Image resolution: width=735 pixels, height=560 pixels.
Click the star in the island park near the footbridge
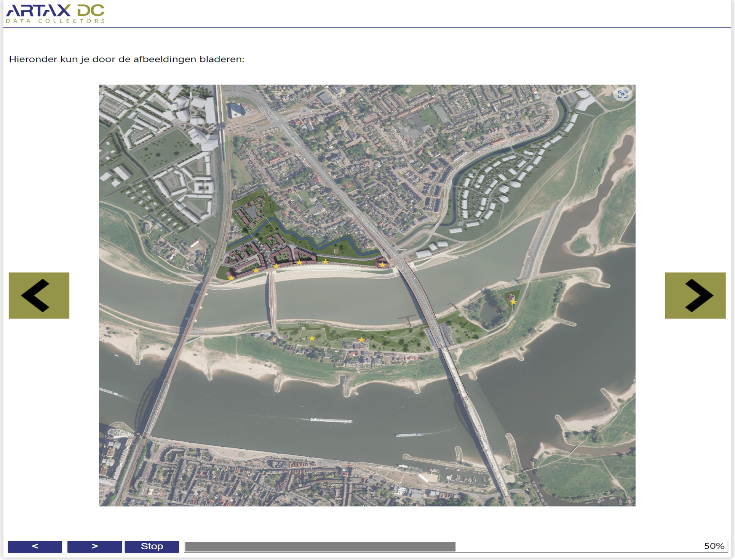click(x=312, y=338)
